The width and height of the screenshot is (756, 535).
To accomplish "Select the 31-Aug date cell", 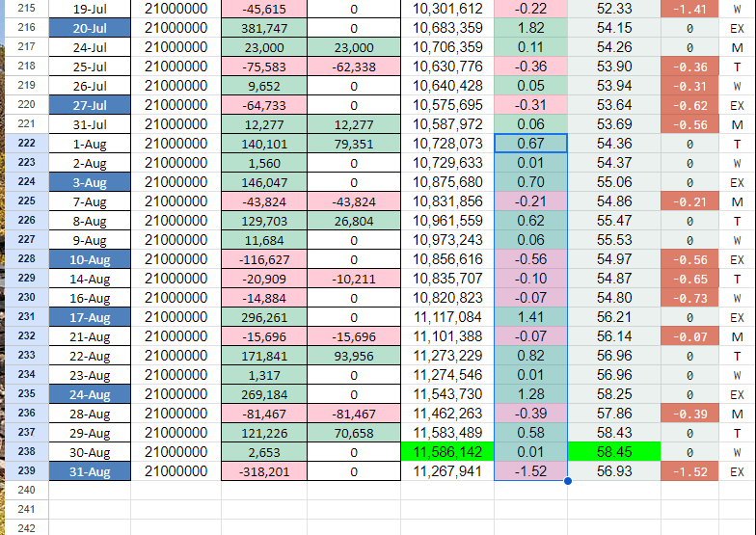I will tap(90, 471).
